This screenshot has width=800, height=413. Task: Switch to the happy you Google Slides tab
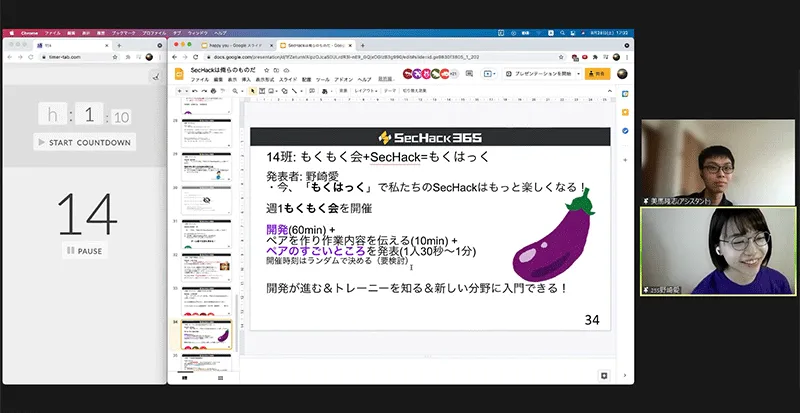click(236, 45)
